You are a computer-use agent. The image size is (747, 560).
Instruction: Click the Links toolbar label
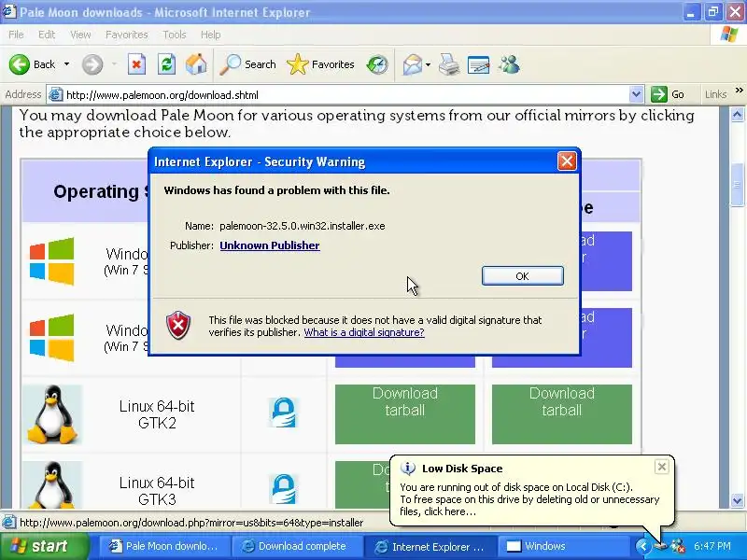tap(715, 94)
